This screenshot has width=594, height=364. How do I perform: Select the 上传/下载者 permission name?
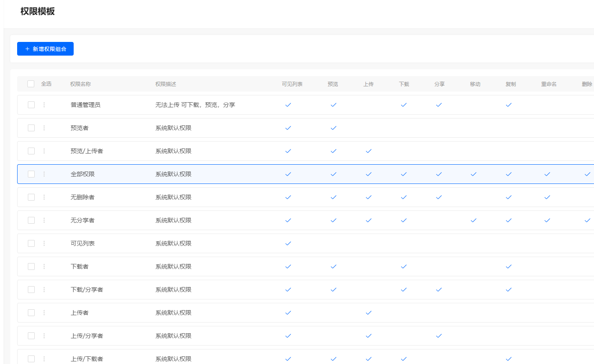87,359
